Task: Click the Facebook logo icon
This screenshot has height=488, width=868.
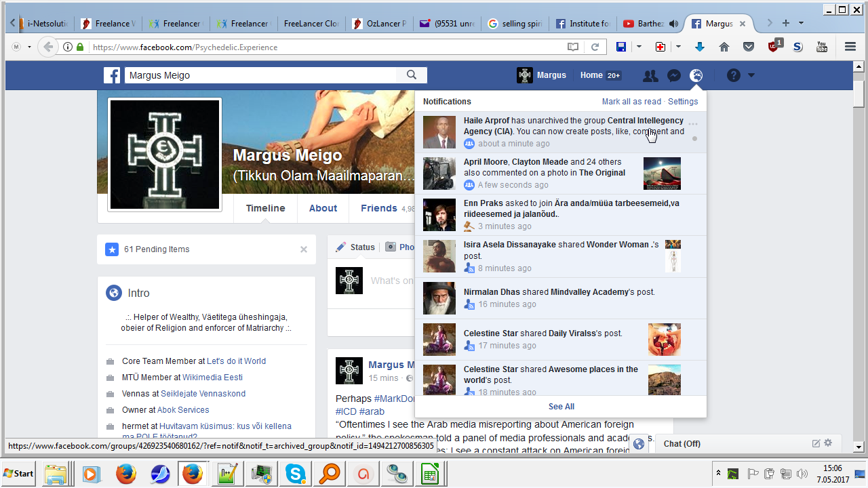Action: (112, 75)
